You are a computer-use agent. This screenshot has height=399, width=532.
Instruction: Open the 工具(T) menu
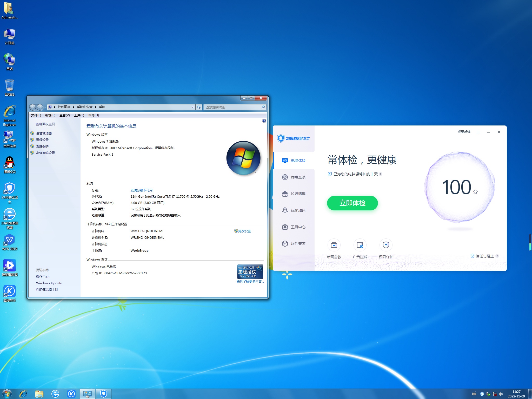pos(79,115)
